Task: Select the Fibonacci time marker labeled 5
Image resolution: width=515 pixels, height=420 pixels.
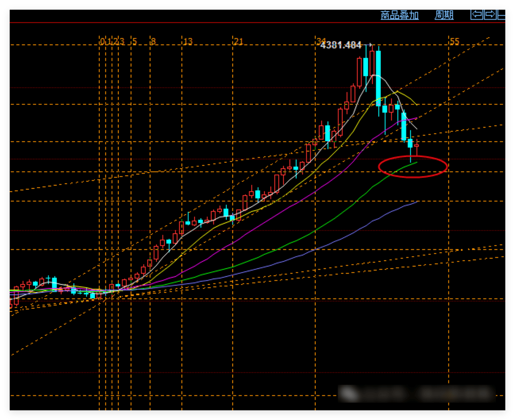Action: coord(135,42)
